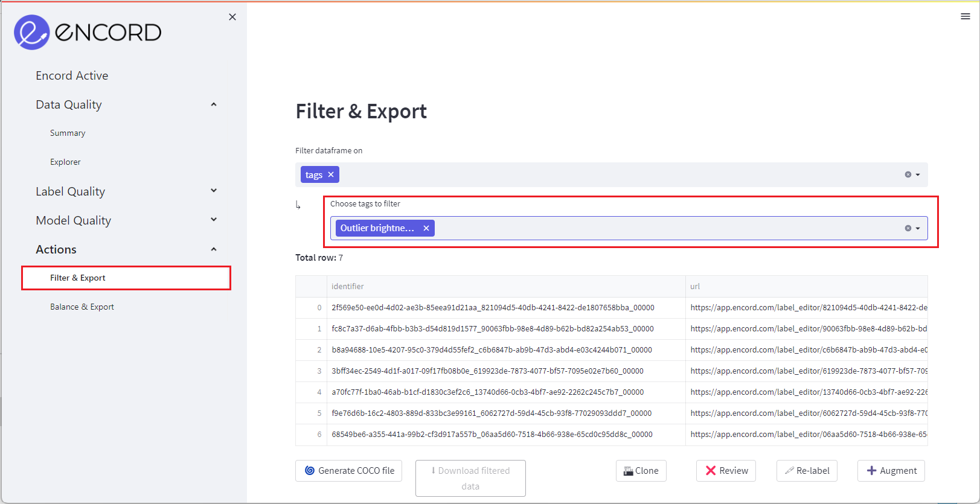The height and width of the screenshot is (504, 980).
Task: Click url cell containing 06aa5d60
Action: [807, 435]
